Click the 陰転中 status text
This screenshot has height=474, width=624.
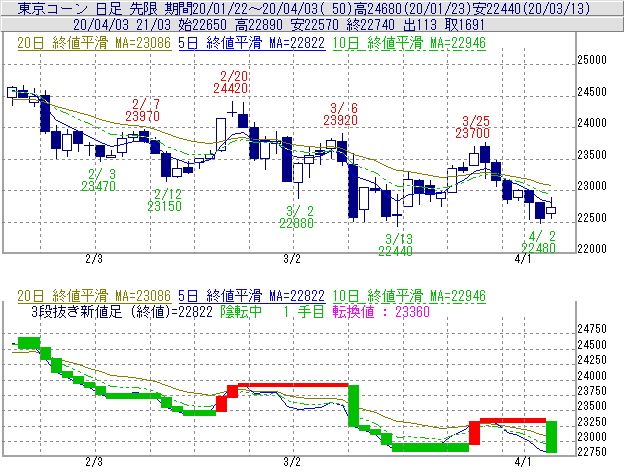[x=242, y=311]
